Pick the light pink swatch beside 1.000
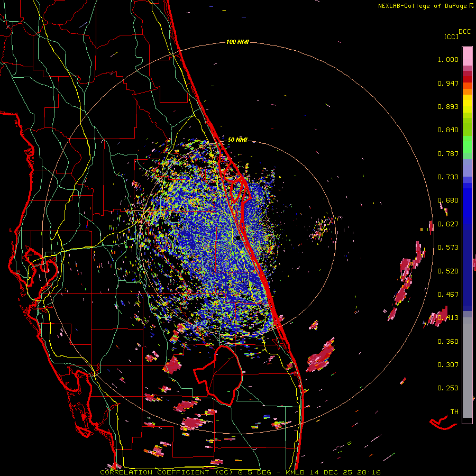Viewport: 476px width, 476px height. (x=467, y=57)
